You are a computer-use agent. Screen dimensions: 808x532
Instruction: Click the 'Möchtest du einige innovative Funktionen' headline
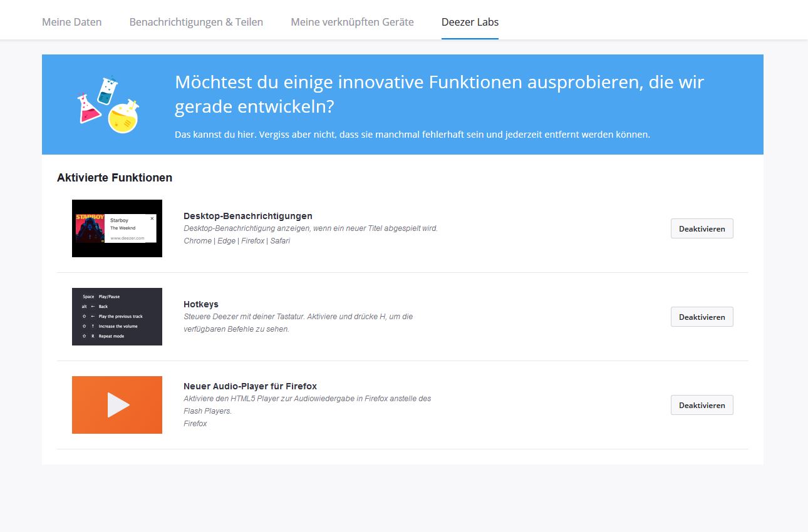click(440, 94)
